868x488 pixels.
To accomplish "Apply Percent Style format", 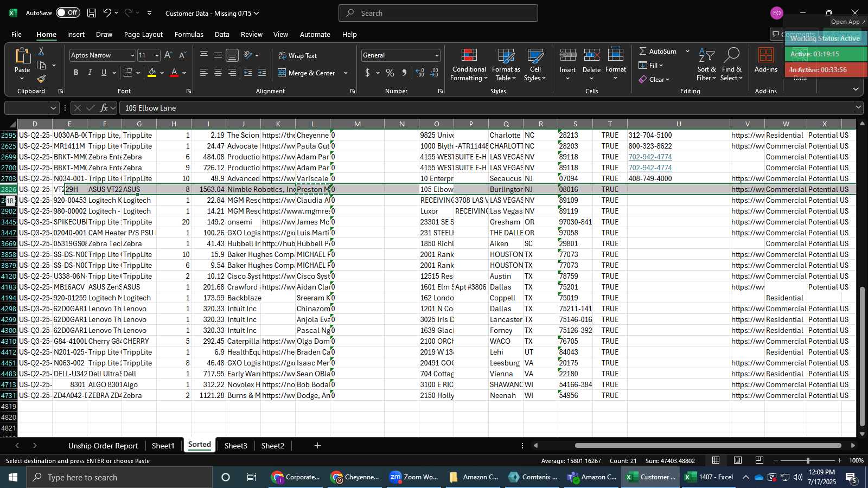I will [390, 73].
